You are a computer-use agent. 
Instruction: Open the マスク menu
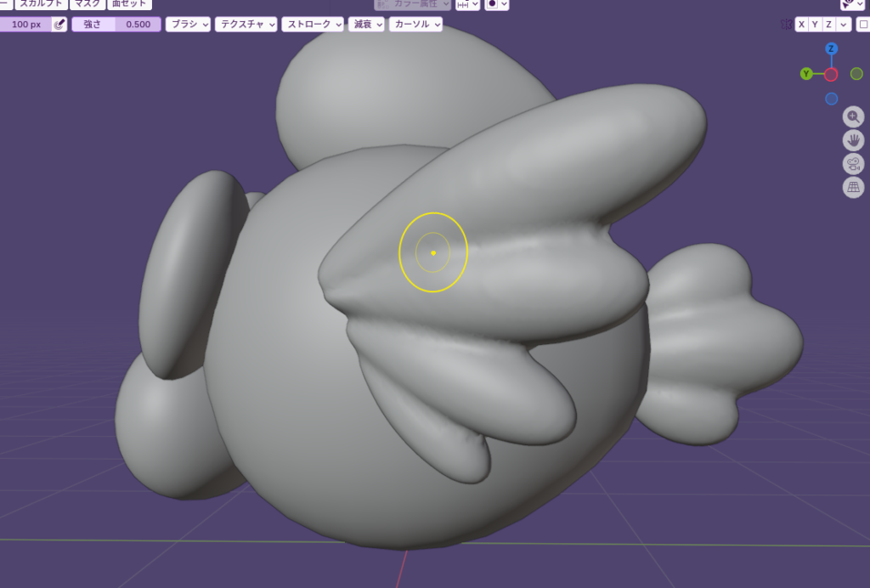(x=86, y=3)
